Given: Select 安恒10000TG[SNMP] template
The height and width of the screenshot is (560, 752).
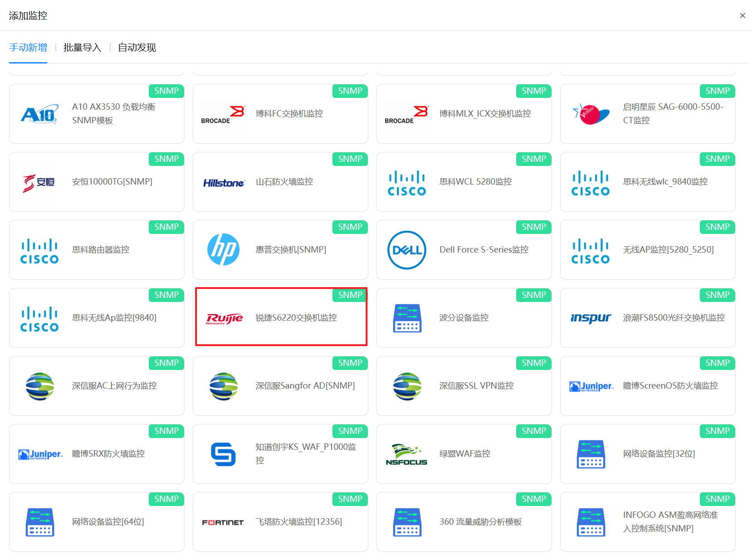Looking at the screenshot, I should (x=97, y=182).
